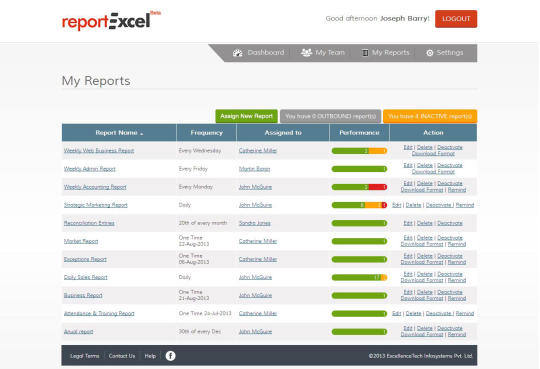Click the My Reports document icon
This screenshot has height=369, width=540.
point(365,53)
